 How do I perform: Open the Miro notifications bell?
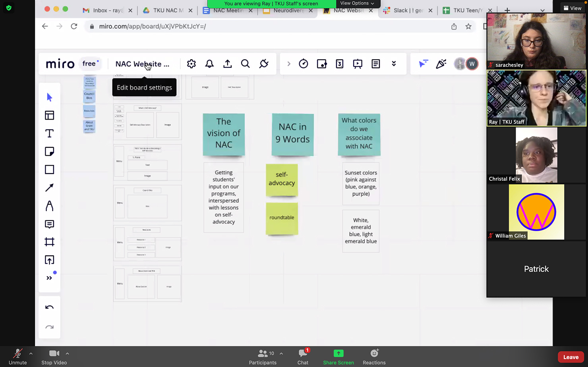click(x=209, y=64)
